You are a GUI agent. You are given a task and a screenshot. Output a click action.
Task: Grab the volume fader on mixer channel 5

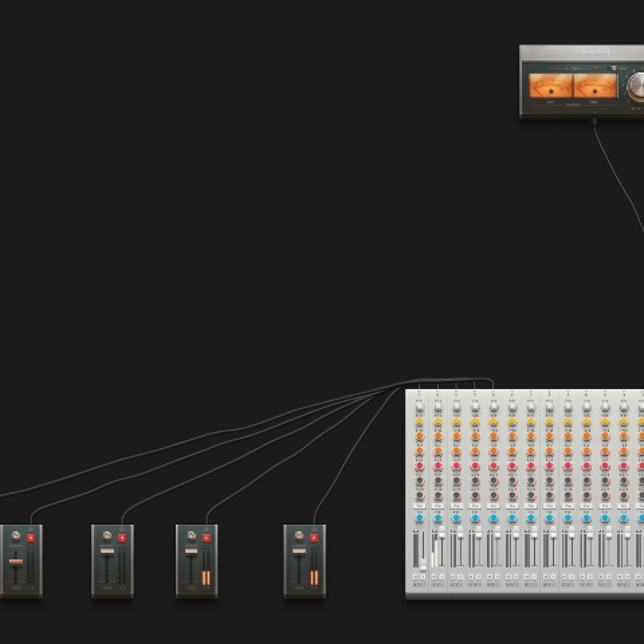pos(498,532)
